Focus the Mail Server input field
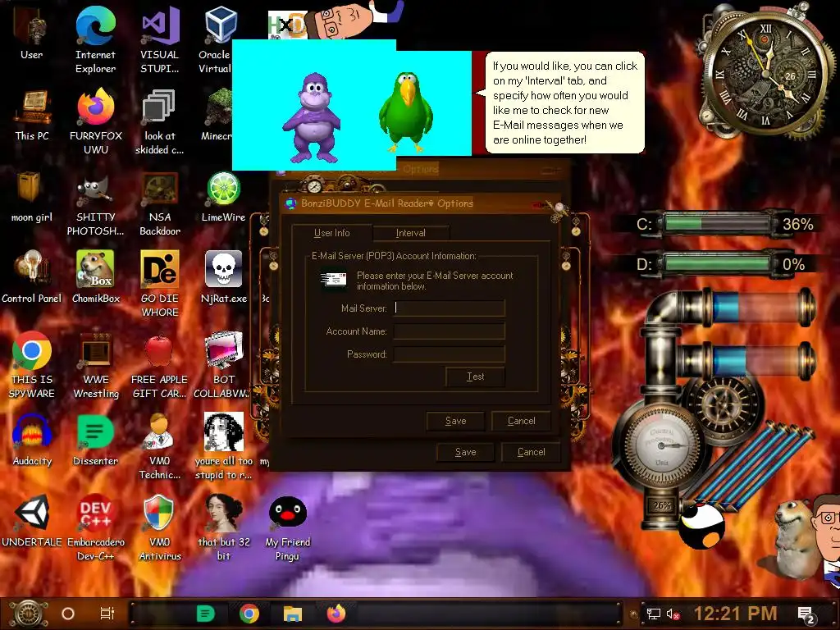This screenshot has width=840, height=630. coord(450,308)
